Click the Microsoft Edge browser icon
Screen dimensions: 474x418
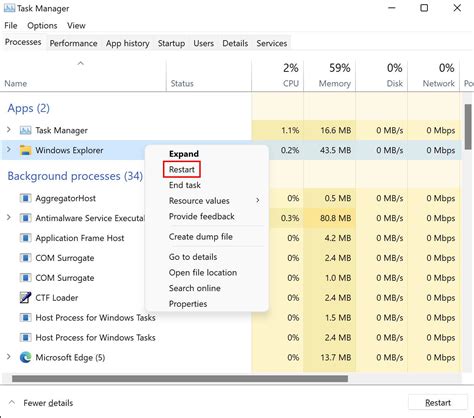pos(25,357)
